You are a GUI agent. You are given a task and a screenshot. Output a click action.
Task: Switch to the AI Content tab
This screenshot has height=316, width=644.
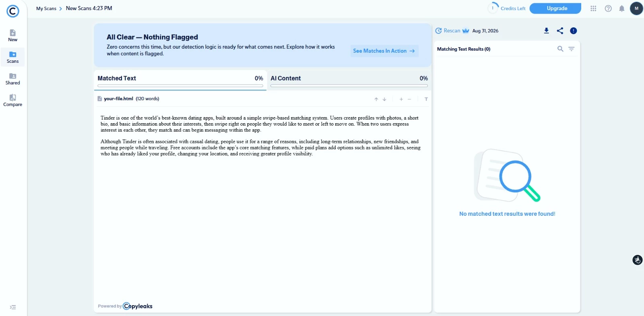(x=349, y=80)
